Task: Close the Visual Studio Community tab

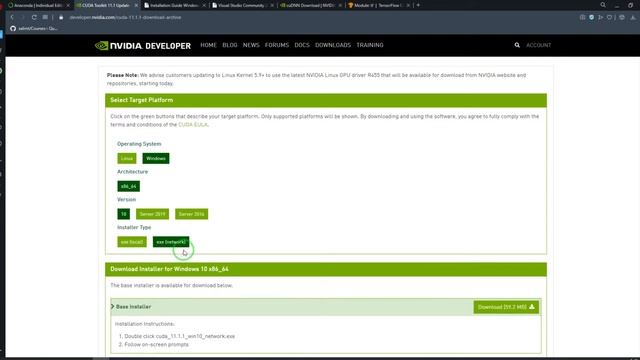Action: (272, 5)
